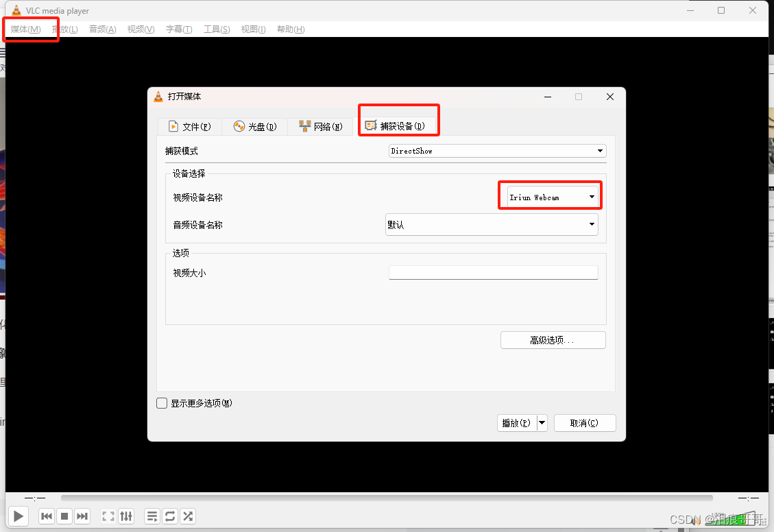
Task: Switch to the 文件 tab
Action: tap(189, 127)
